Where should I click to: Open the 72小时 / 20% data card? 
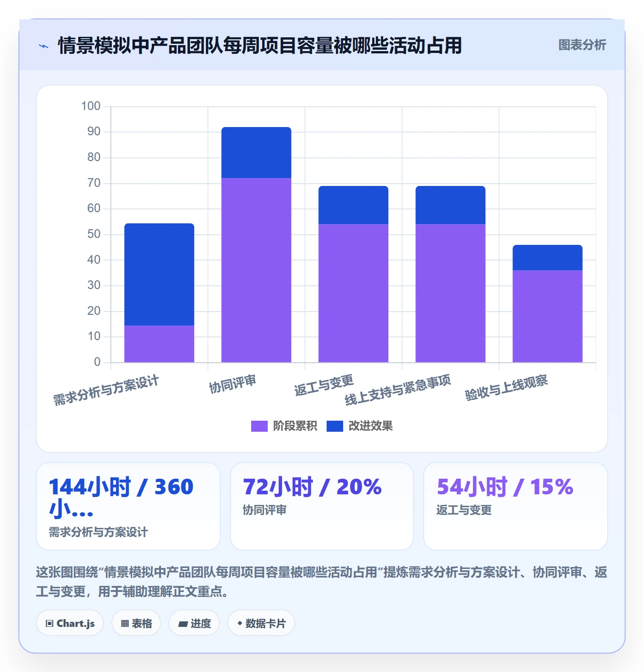click(322, 506)
